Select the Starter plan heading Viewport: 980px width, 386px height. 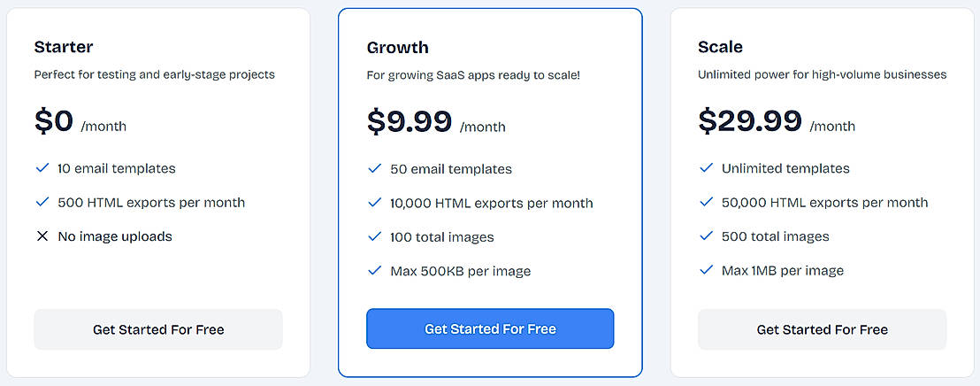click(64, 47)
